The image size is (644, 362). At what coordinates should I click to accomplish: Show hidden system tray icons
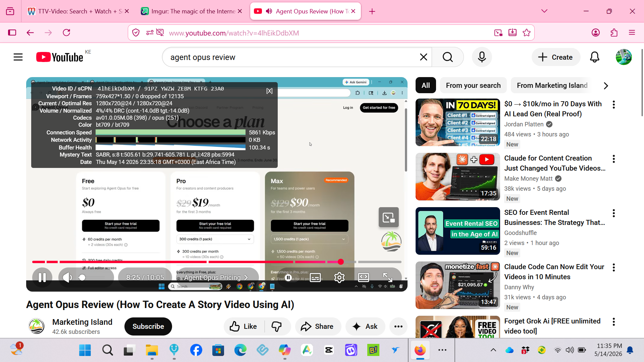[x=493, y=350]
